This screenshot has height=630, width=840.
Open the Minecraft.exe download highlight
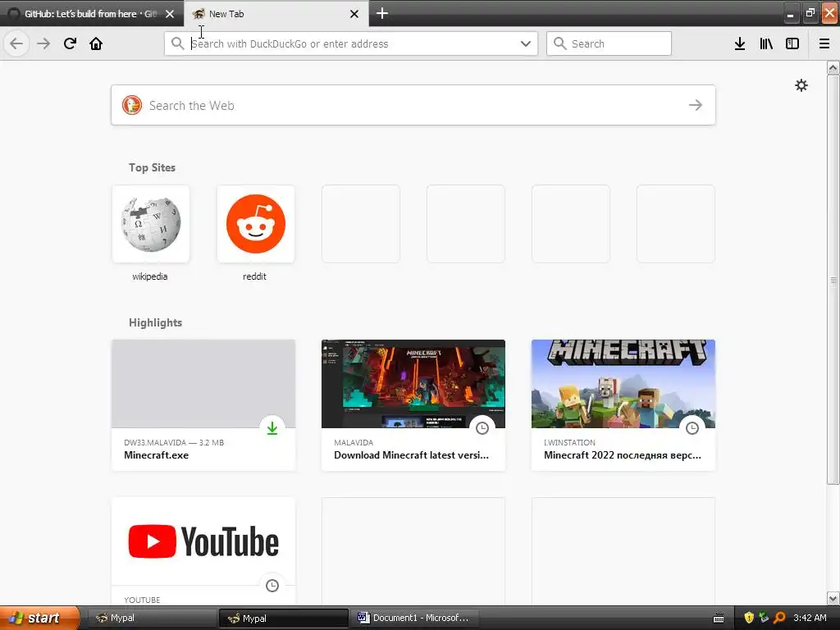pyautogui.click(x=203, y=405)
